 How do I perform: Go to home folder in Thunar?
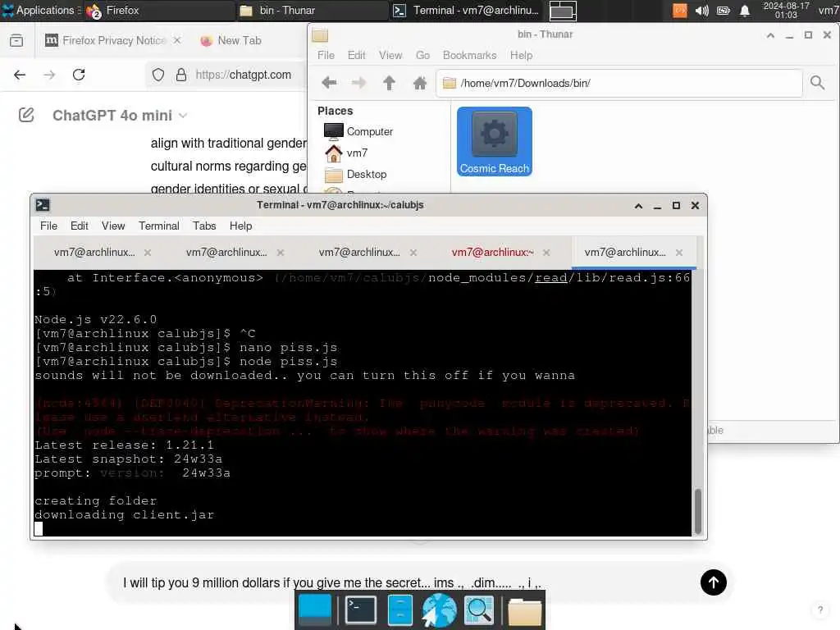click(x=420, y=83)
